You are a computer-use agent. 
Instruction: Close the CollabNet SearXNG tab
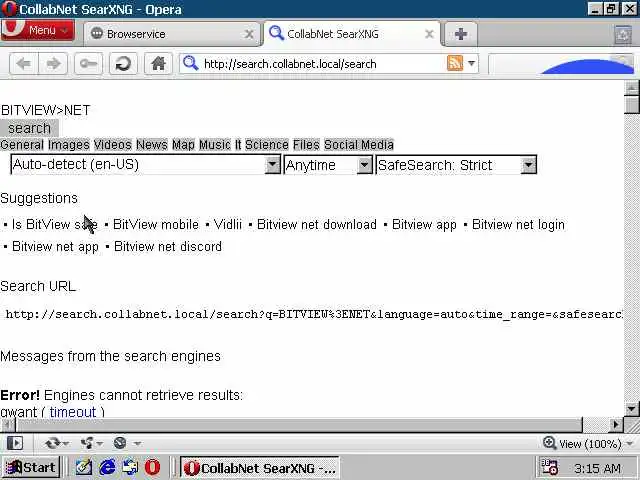pos(429,34)
